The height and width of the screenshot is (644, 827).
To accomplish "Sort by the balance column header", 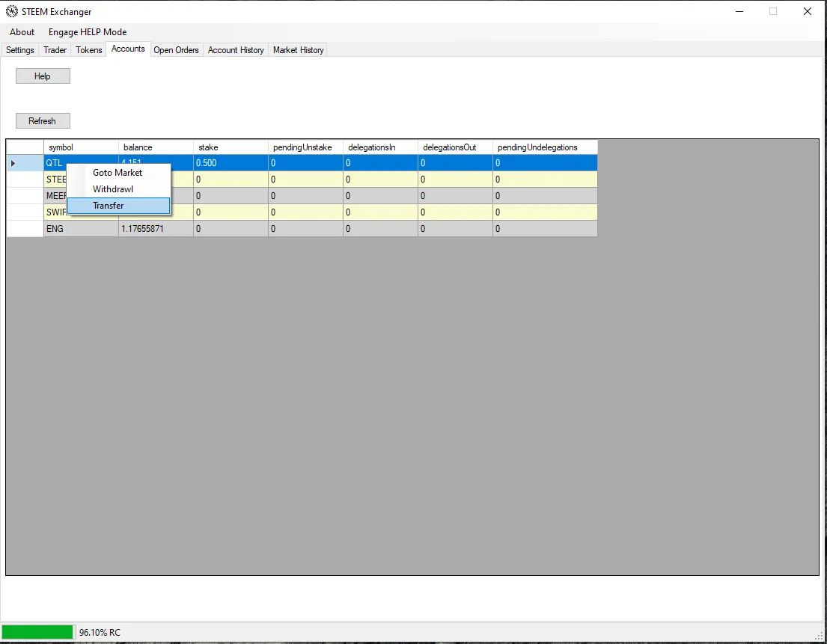I will coord(156,147).
